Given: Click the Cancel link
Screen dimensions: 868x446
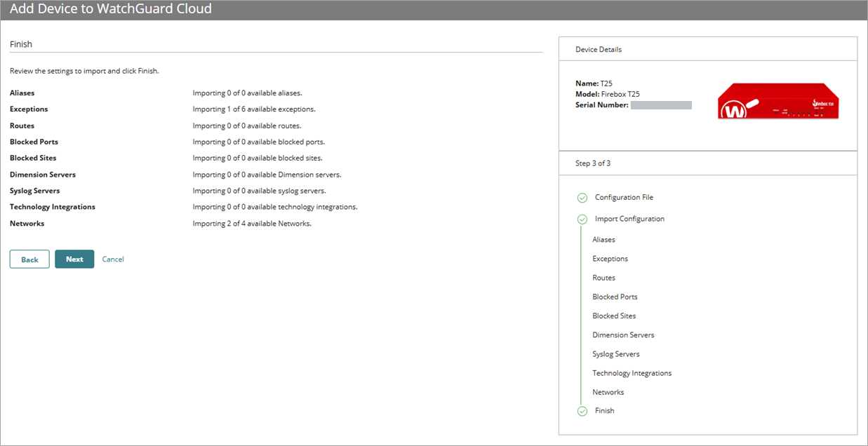Looking at the screenshot, I should pyautogui.click(x=113, y=259).
